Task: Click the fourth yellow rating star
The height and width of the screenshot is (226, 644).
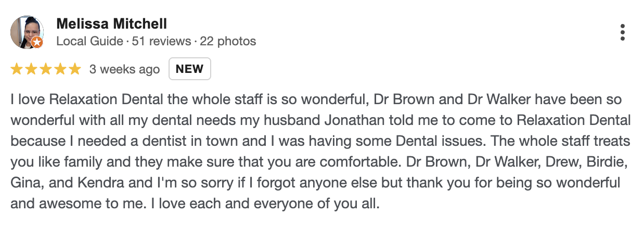Action: [x=60, y=69]
